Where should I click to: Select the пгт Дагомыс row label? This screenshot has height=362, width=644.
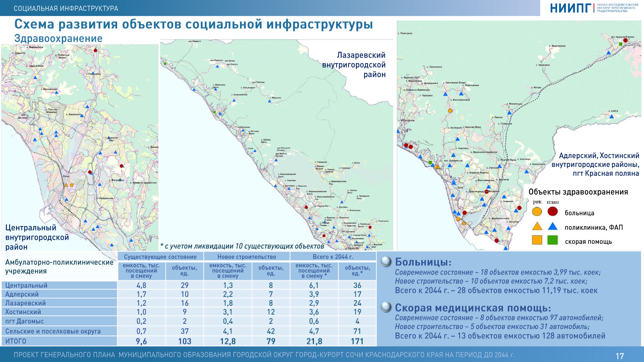[25, 321]
